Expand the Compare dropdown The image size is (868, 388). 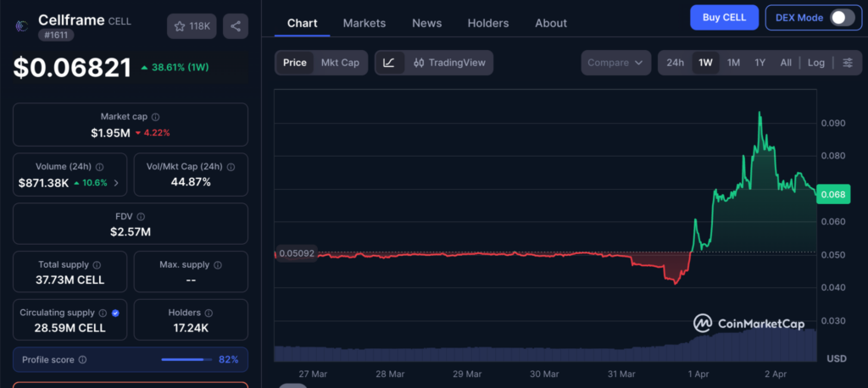pos(615,63)
